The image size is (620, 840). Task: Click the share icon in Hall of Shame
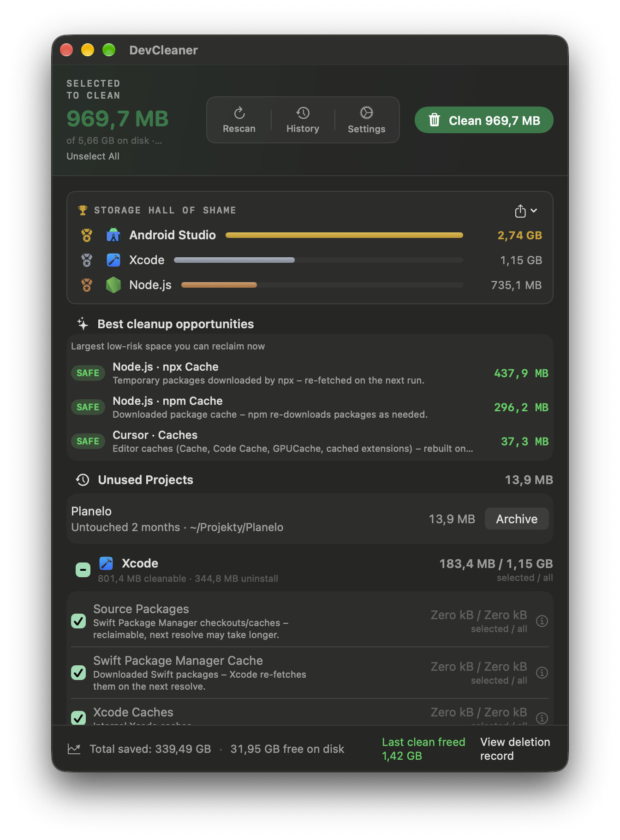tap(520, 211)
